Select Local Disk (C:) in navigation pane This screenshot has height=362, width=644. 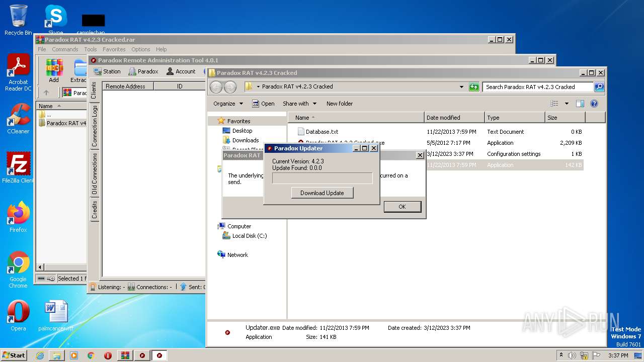(x=245, y=236)
